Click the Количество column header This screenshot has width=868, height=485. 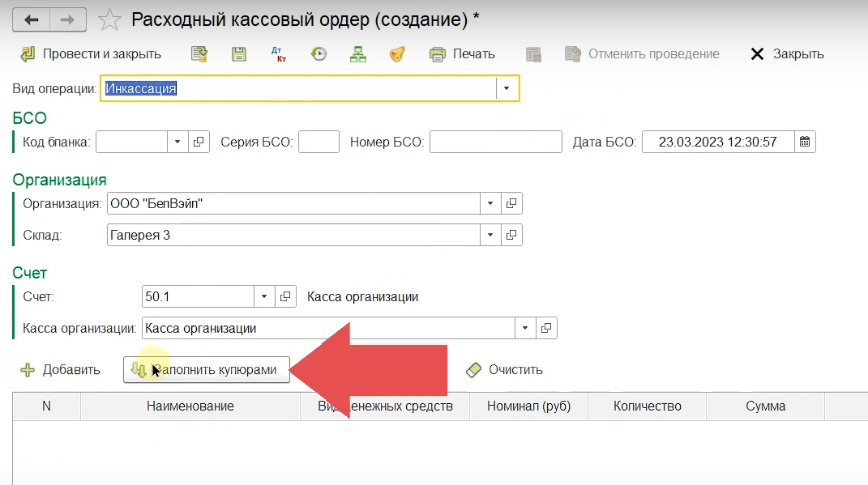[647, 406]
